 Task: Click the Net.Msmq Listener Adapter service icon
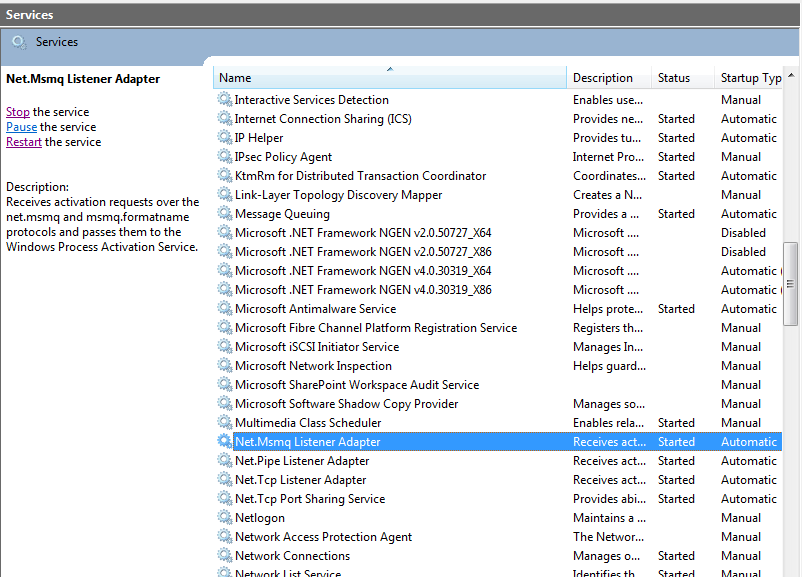click(224, 441)
